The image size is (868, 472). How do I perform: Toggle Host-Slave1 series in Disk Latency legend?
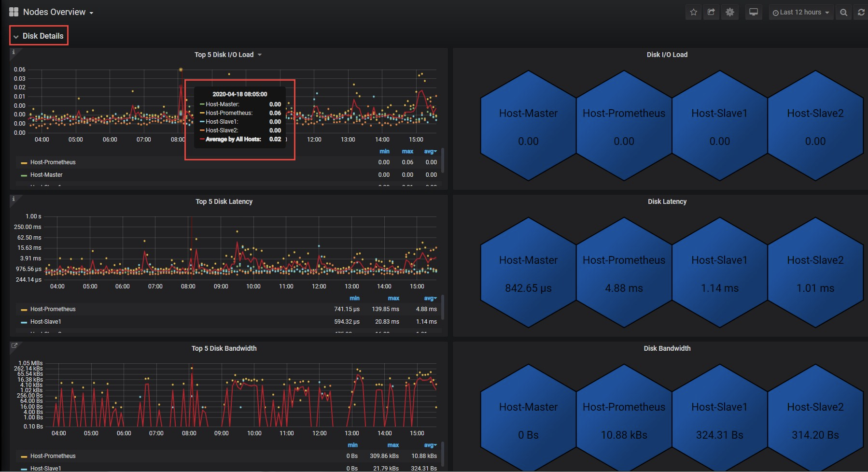click(x=45, y=322)
